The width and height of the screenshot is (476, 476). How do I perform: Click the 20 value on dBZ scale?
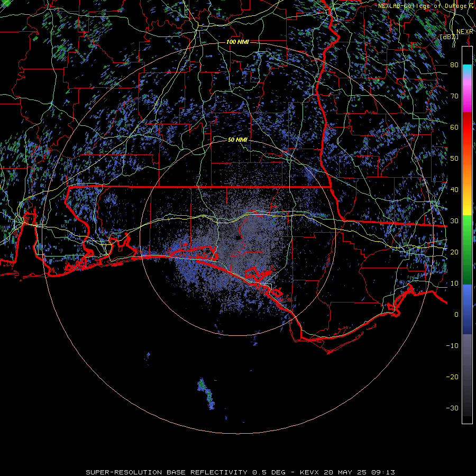coord(454,252)
